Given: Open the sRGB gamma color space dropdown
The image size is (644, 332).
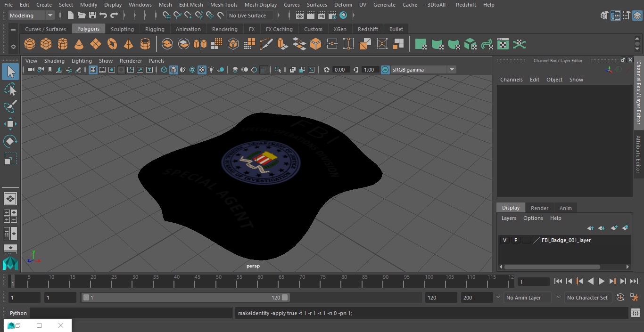Looking at the screenshot, I should (423, 70).
